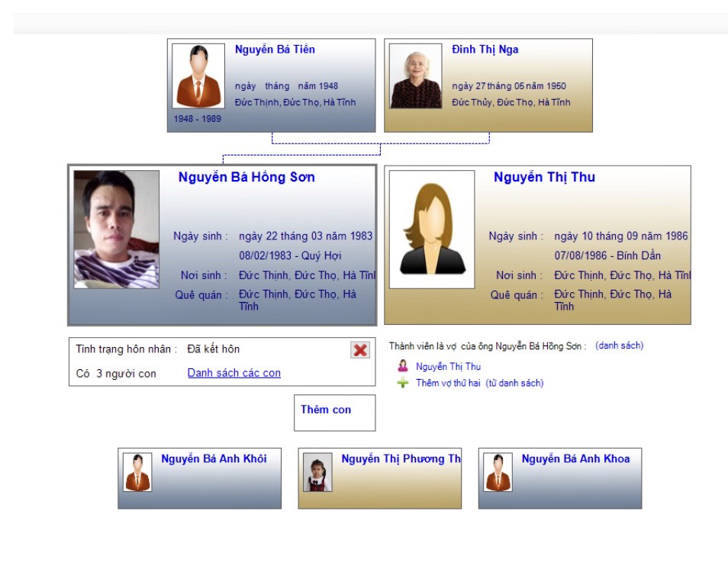Open the (danh sách) link for wives

620,345
